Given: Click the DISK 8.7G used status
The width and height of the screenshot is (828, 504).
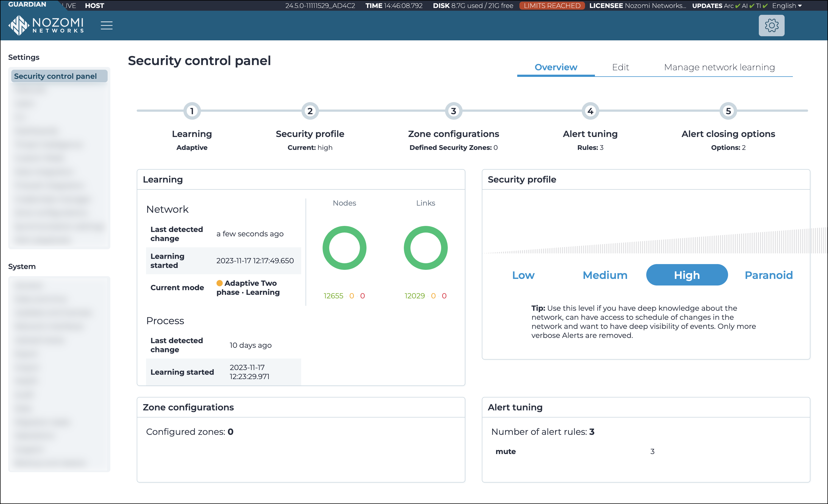Looking at the screenshot, I should click(473, 5).
